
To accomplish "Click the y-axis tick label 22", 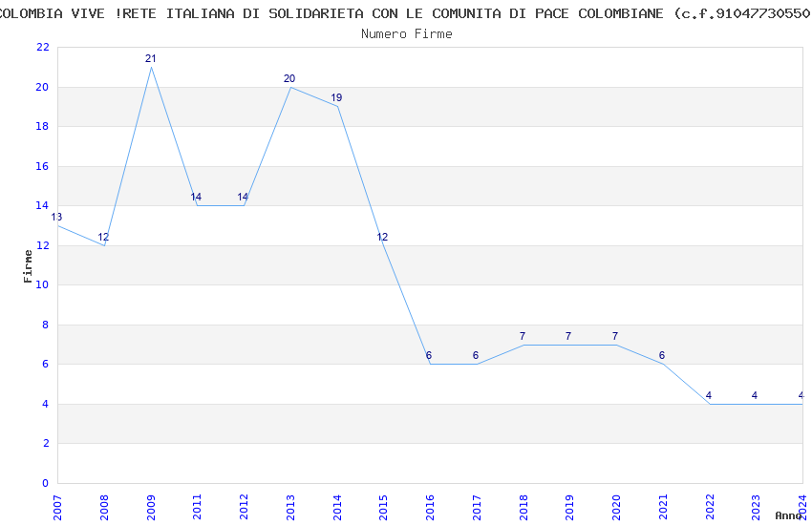I will coord(42,47).
